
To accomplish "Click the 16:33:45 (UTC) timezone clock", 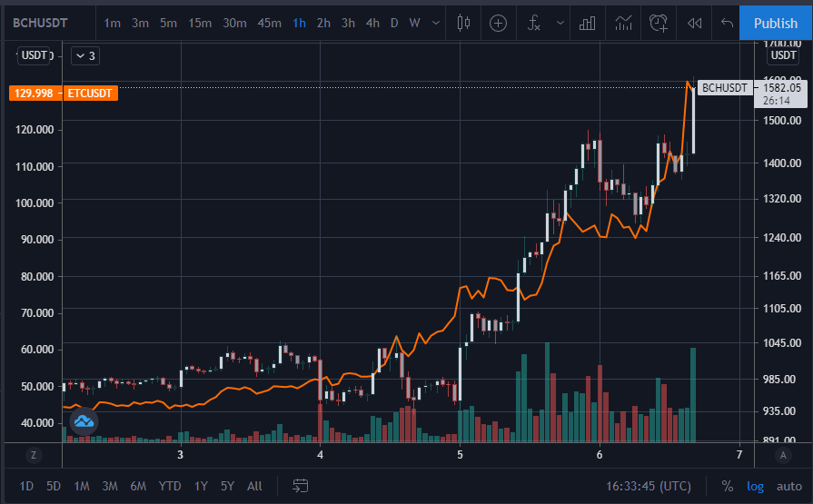I will point(648,486).
